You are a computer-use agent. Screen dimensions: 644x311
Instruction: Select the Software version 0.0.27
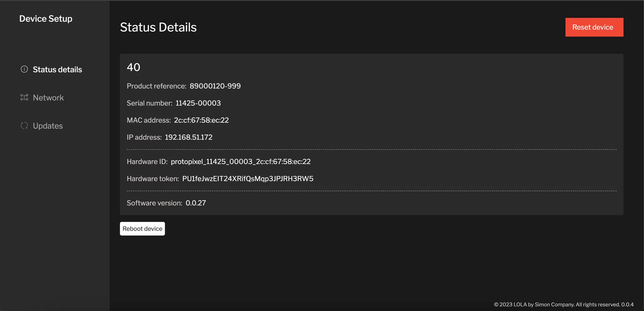196,203
